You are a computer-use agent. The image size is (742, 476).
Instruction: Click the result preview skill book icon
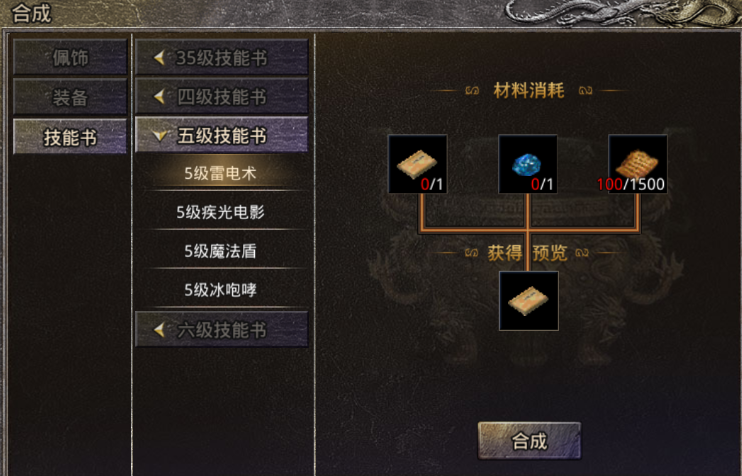click(529, 301)
